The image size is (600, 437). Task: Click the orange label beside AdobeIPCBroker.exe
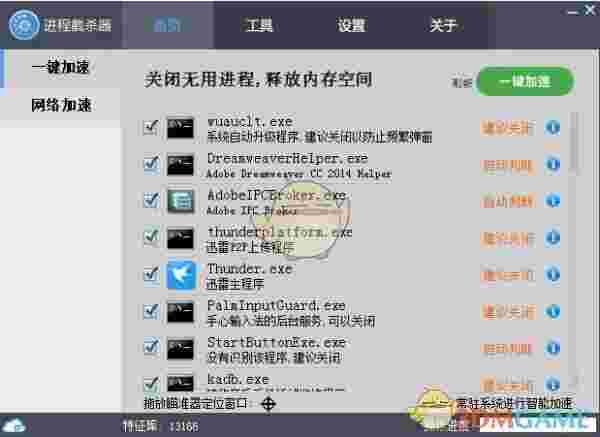tap(507, 202)
